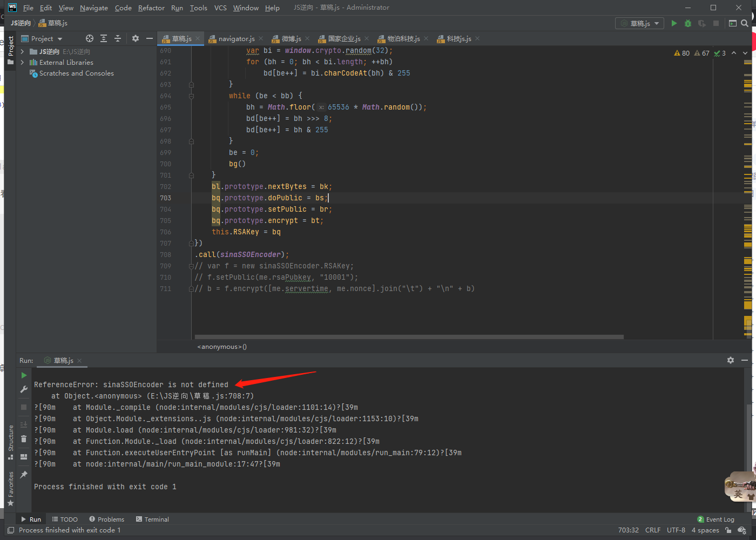Open the Terminal tool window
The height and width of the screenshot is (540, 756).
pos(152,519)
